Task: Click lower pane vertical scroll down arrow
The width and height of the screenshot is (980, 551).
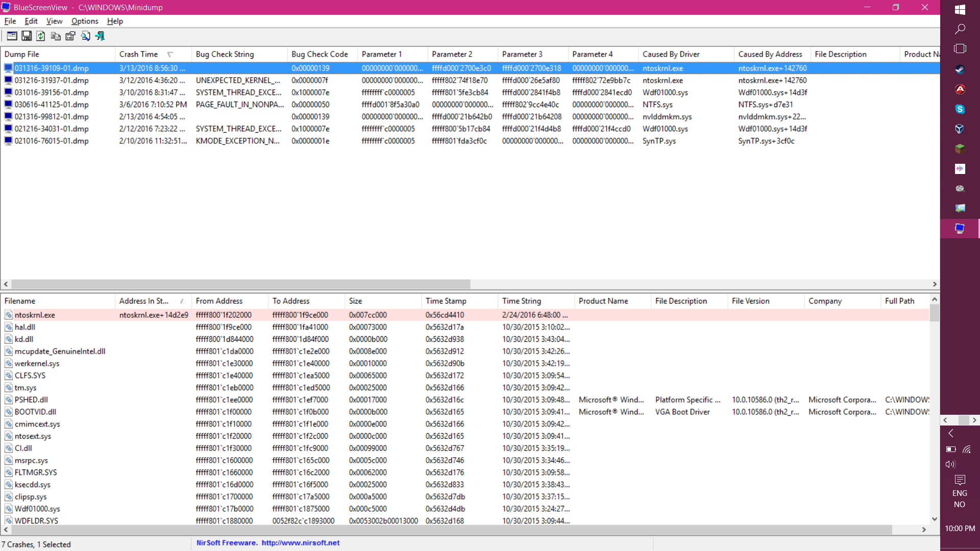Action: click(x=935, y=519)
